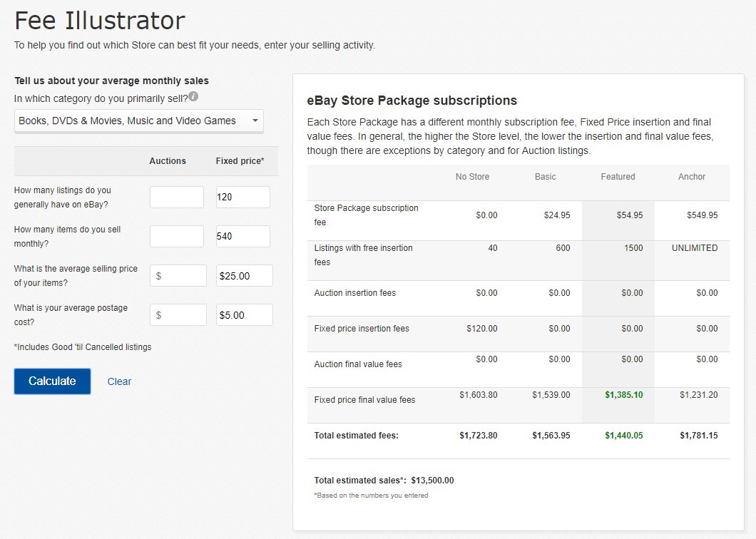Click the Includes Good 'til Cancelled listings note
The width and height of the screenshot is (756, 539).
[x=83, y=346]
